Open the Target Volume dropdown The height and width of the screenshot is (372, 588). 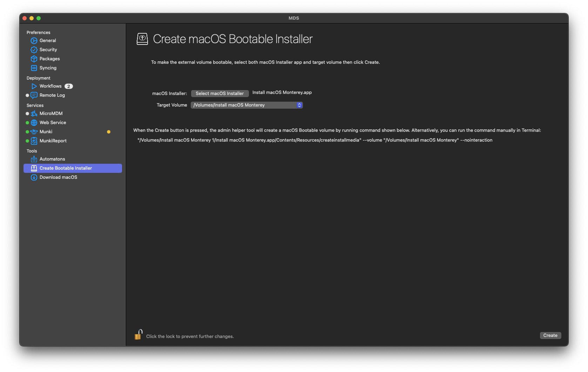(x=246, y=105)
